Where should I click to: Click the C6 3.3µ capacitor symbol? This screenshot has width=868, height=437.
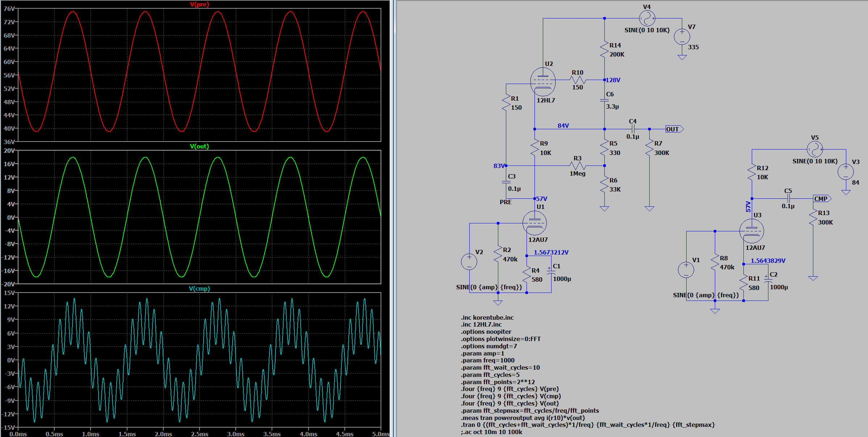pyautogui.click(x=604, y=100)
